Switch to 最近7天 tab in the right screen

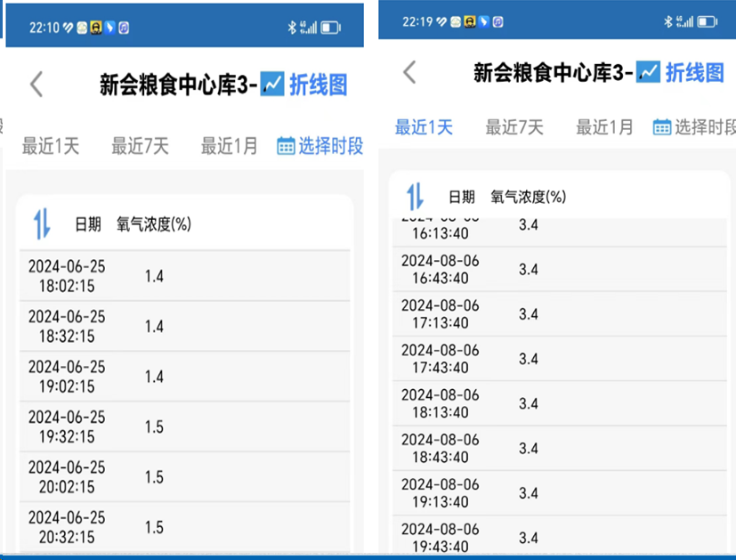(514, 127)
